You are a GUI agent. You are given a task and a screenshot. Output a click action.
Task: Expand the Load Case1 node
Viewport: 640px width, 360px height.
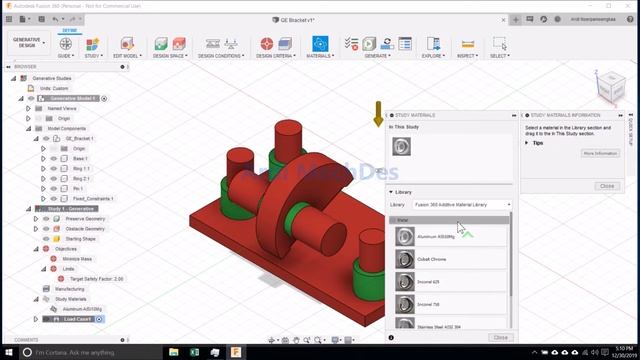36,319
